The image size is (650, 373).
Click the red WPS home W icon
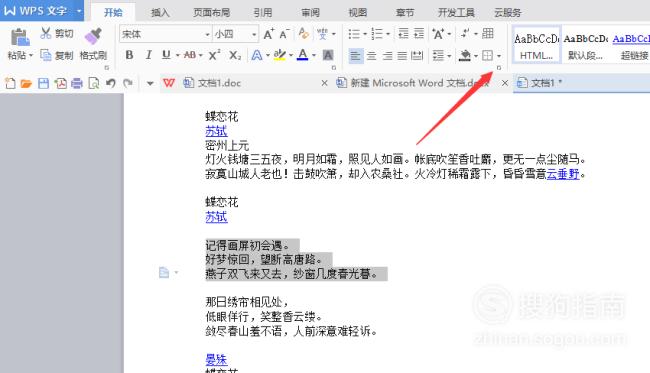point(169,83)
